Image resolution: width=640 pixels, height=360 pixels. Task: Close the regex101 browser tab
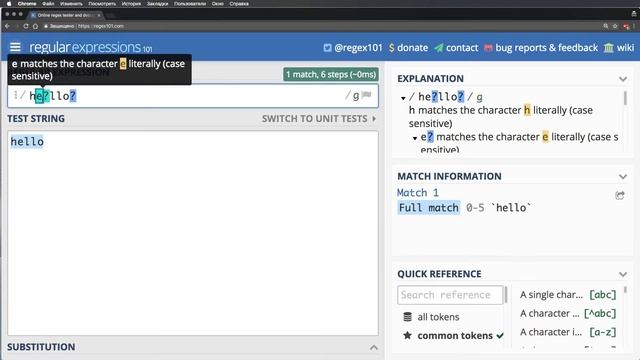click(x=99, y=15)
